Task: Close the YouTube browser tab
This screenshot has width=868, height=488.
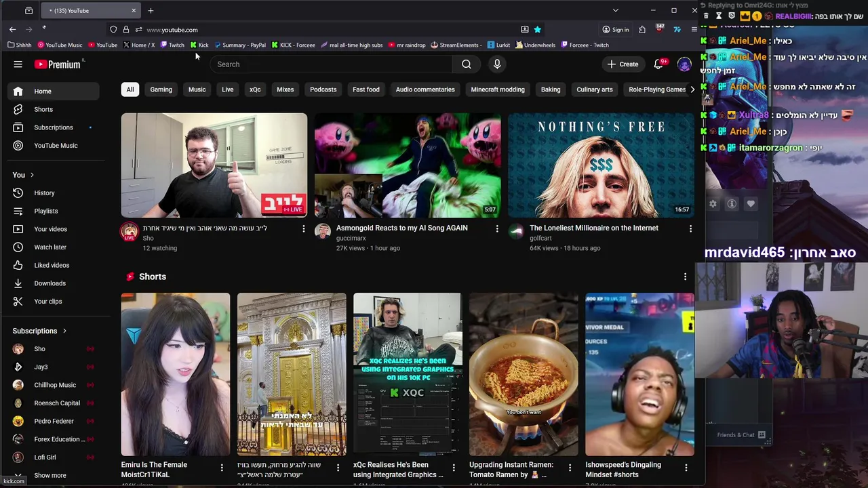Action: [x=134, y=10]
